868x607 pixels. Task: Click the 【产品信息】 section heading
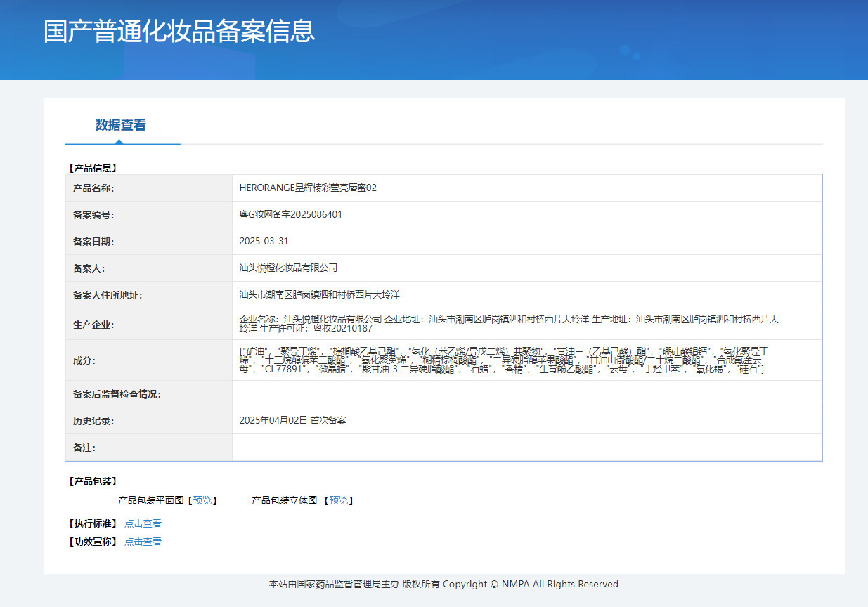tap(92, 168)
